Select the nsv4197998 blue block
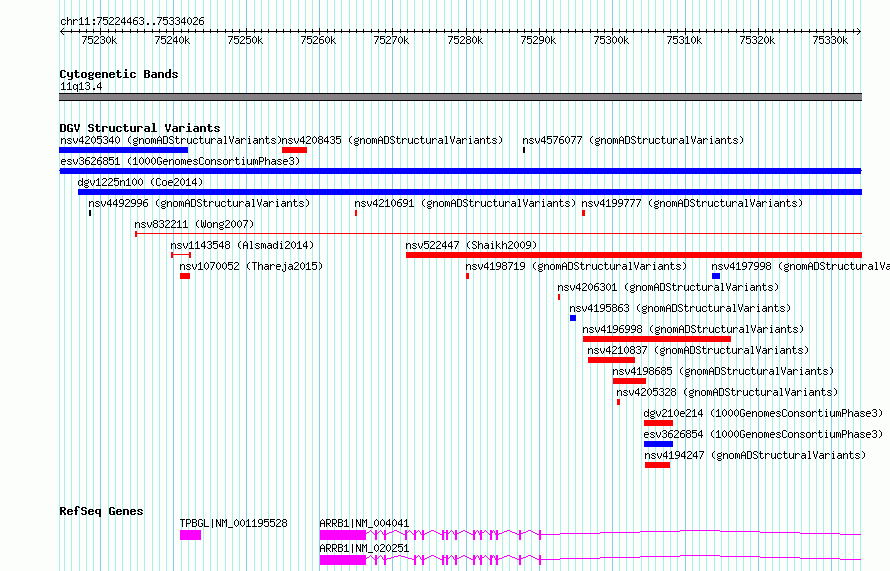The image size is (890, 571). click(x=716, y=276)
